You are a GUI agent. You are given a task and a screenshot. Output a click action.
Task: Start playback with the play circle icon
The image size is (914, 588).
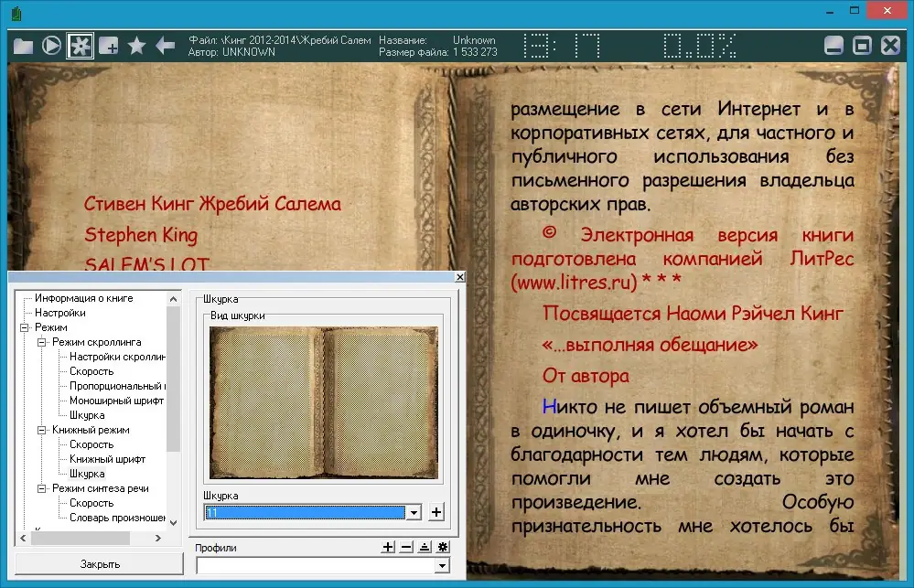(51, 46)
